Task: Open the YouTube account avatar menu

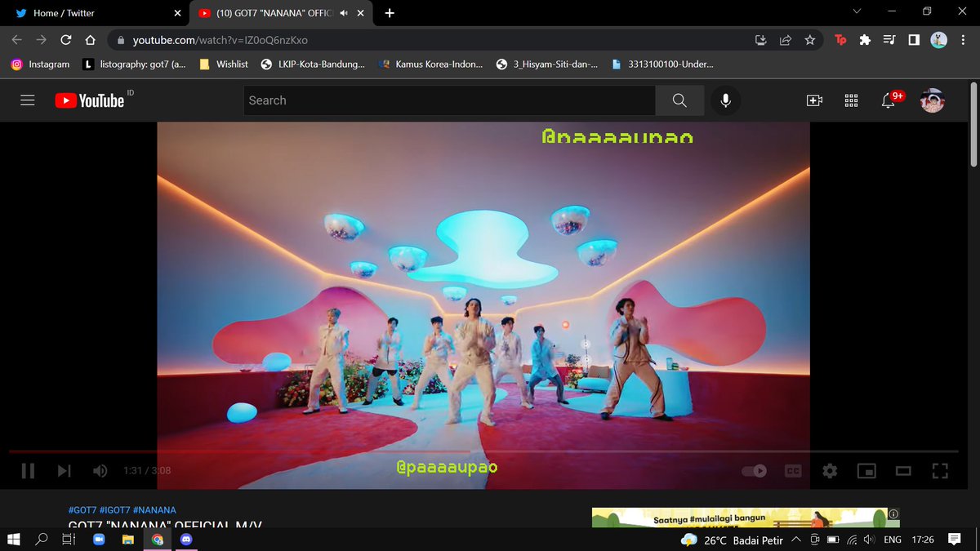Action: pos(933,100)
